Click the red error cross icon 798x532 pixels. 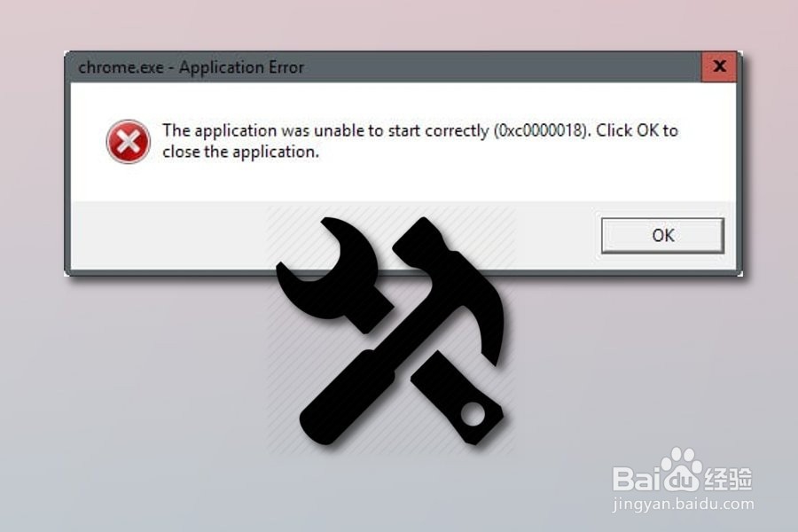point(129,142)
